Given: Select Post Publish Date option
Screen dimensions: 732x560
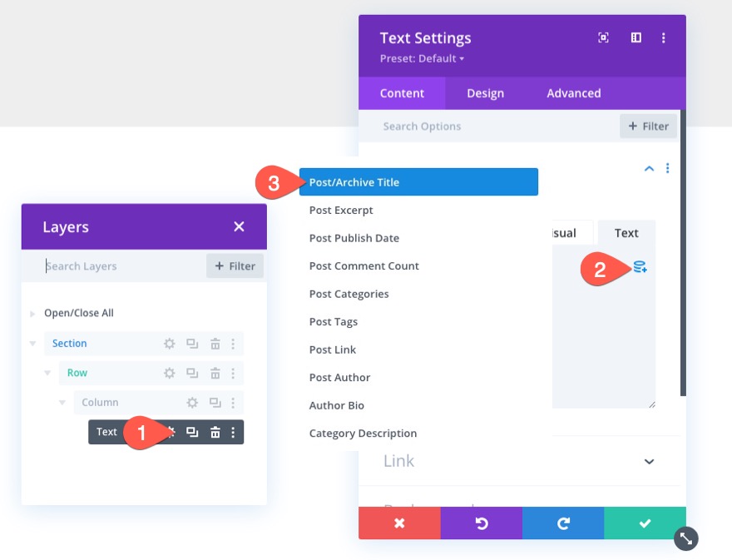Looking at the screenshot, I should point(354,238).
